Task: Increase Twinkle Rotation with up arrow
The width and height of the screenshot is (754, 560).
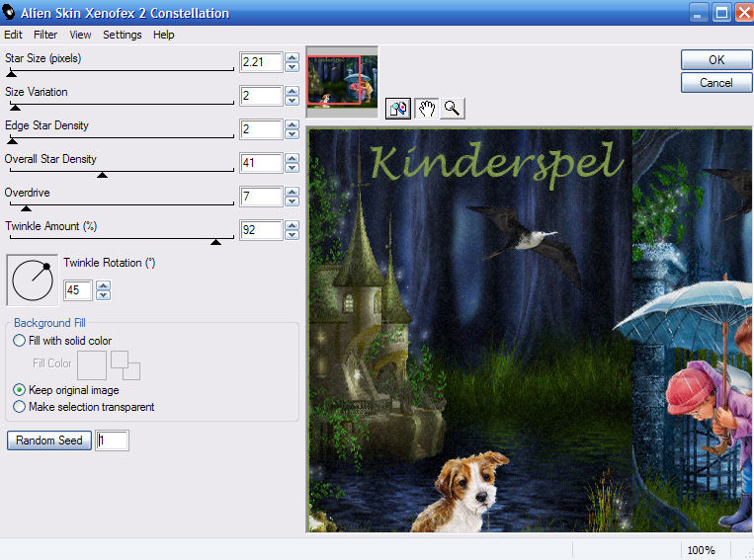Action: (103, 285)
